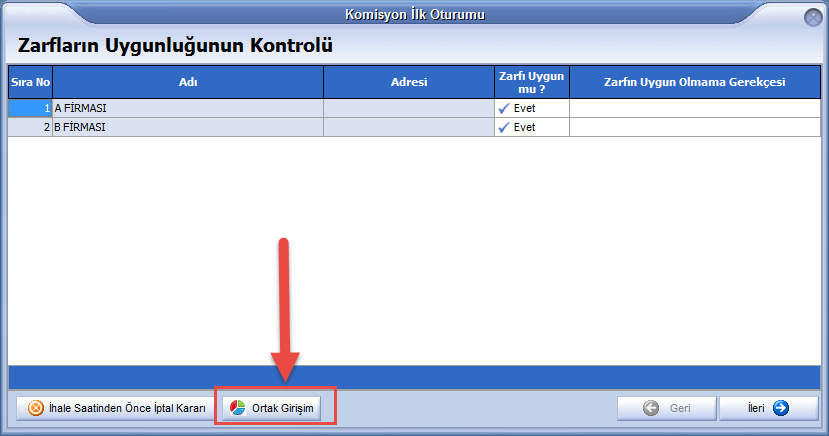This screenshot has height=436, width=829.
Task: Click the Zarfı Uygun mu ? column header
Action: click(x=531, y=83)
